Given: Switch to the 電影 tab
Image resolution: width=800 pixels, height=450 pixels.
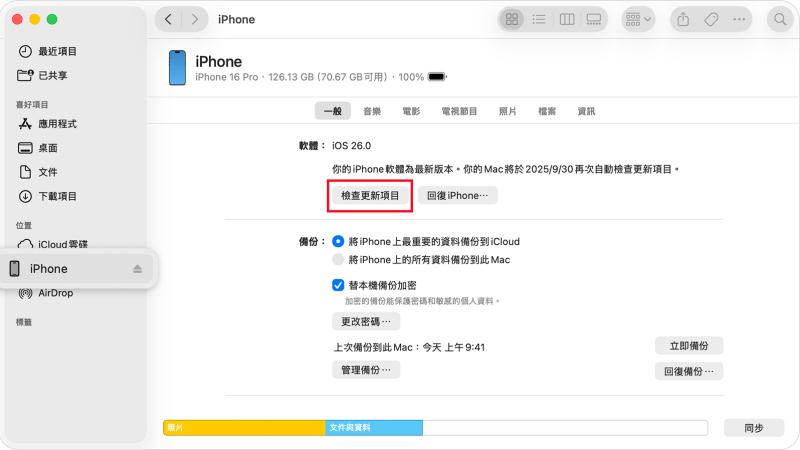Looking at the screenshot, I should click(x=411, y=111).
